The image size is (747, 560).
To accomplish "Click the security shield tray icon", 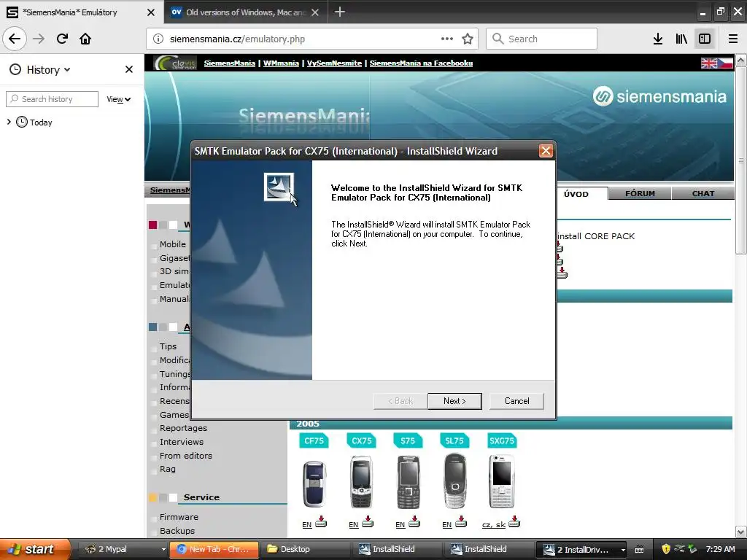I will 666,549.
